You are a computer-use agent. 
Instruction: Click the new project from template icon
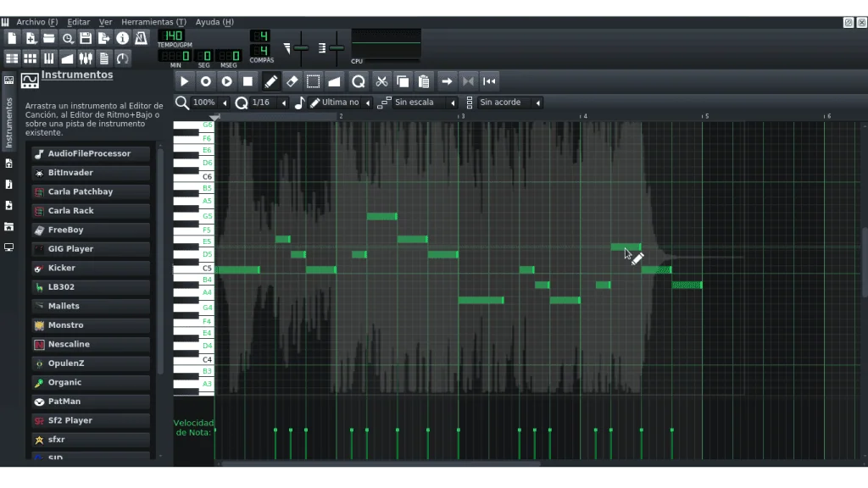31,38
